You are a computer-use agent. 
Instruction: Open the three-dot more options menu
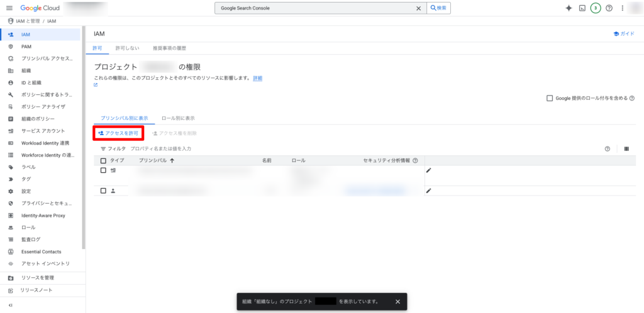coord(623,8)
